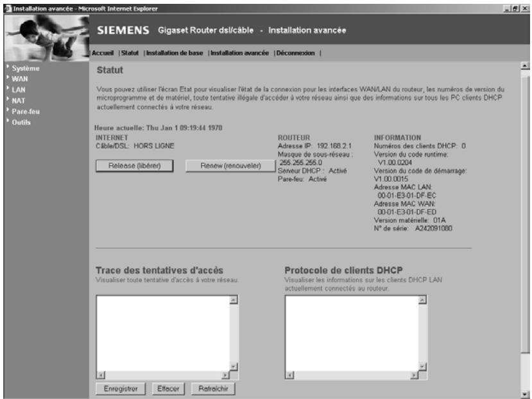
Task: Click the main page scroll-down arrow
Action: 525,395
